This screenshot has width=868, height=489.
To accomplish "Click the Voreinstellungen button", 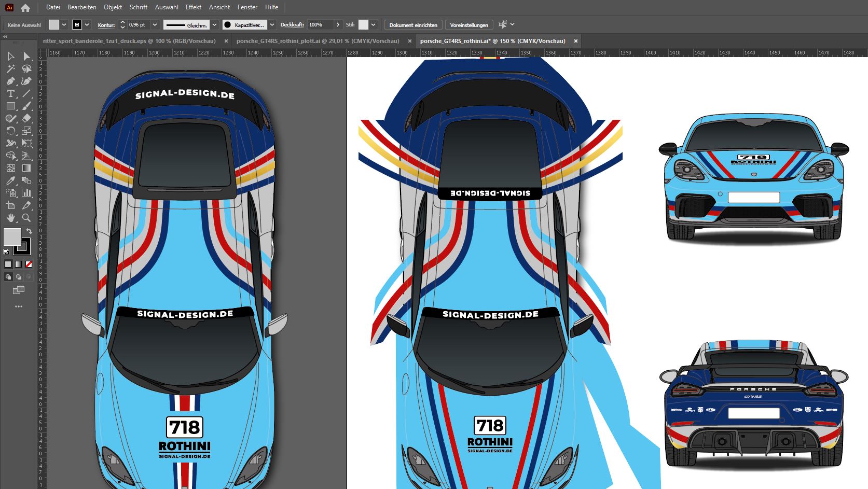I will (469, 25).
